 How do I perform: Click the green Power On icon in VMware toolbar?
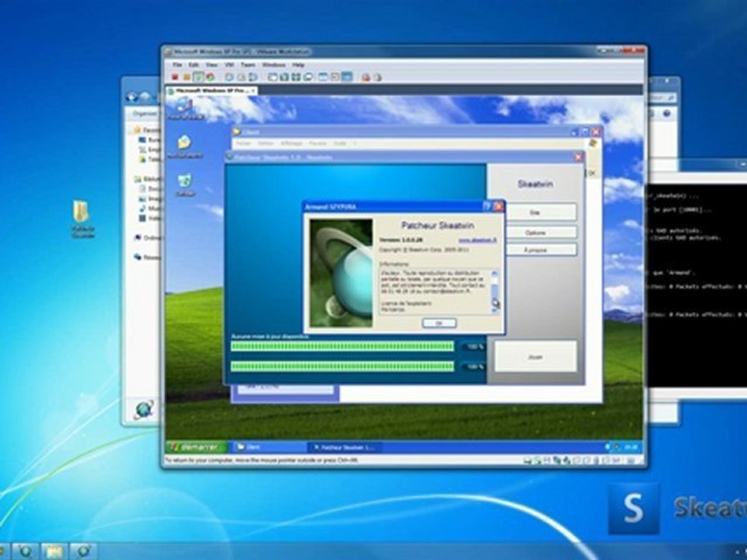(x=198, y=77)
